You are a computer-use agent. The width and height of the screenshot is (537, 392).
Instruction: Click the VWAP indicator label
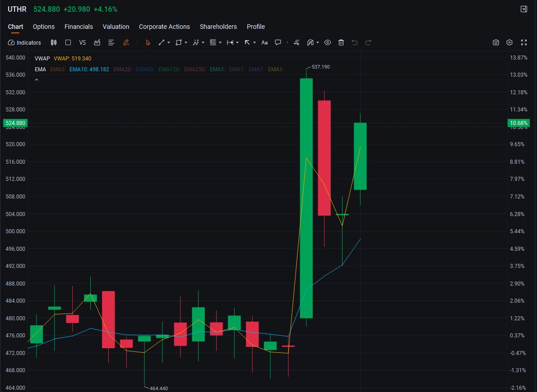[x=42, y=59]
